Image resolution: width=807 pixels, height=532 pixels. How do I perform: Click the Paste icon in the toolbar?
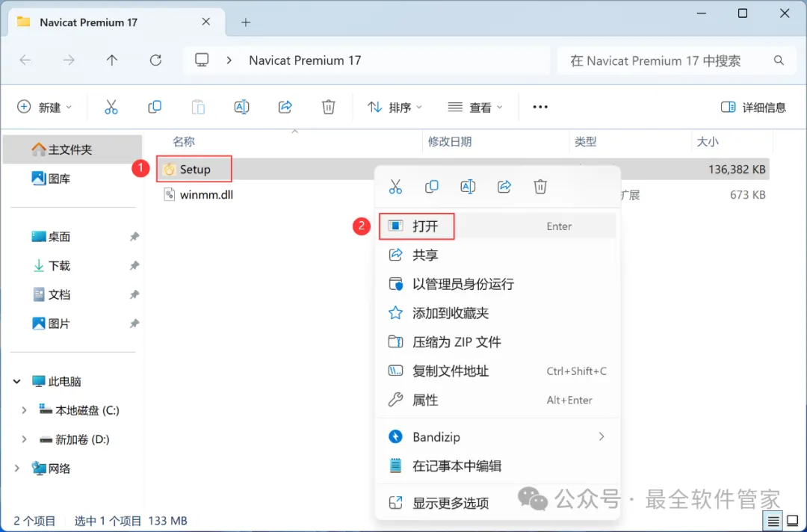[198, 107]
